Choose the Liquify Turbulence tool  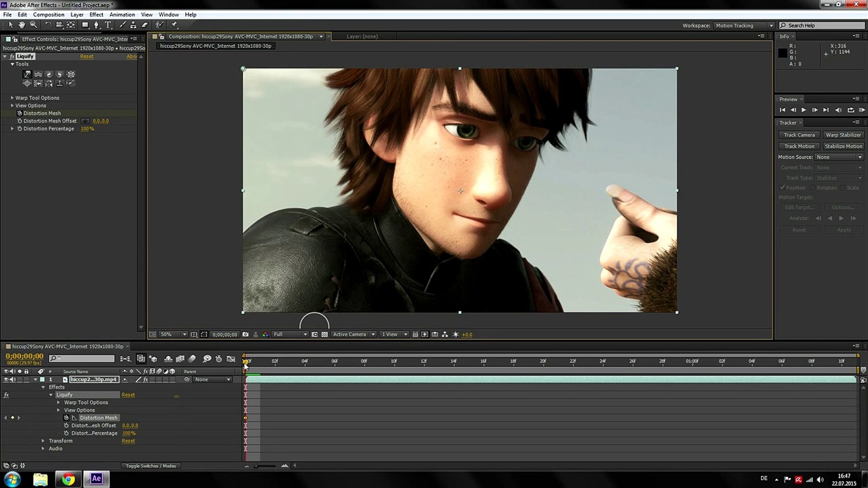pyautogui.click(x=38, y=75)
